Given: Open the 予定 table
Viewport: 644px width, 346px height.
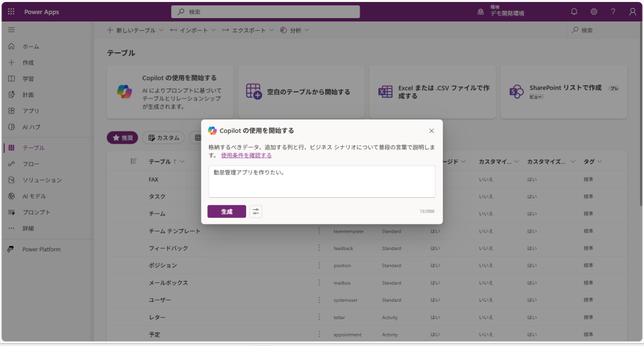Looking at the screenshot, I should click(x=154, y=335).
